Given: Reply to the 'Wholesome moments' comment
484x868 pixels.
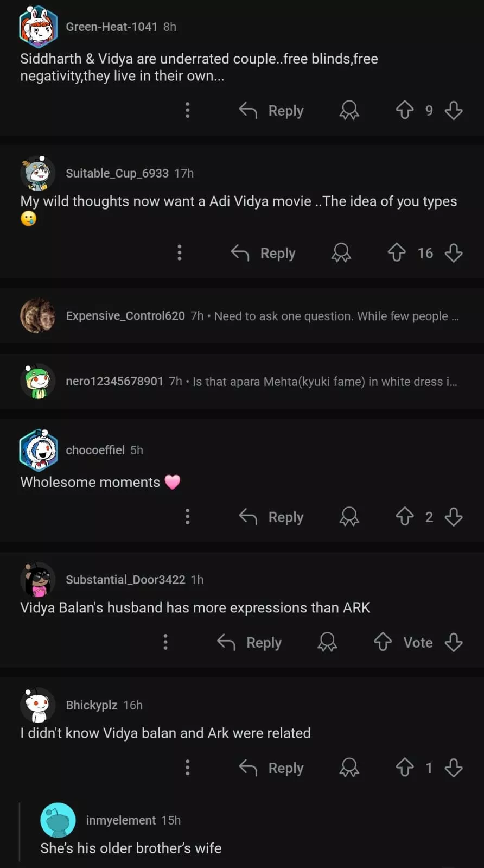Looking at the screenshot, I should point(271,517).
